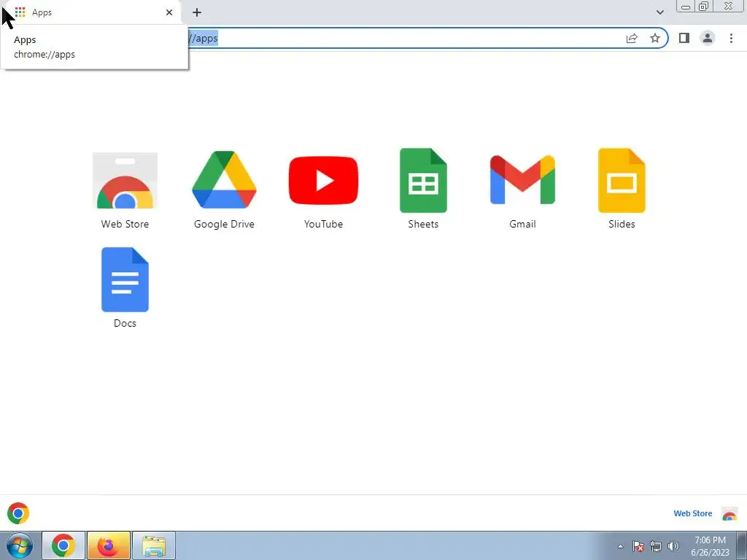
Task: Open the Action Center flag icon
Action: click(638, 546)
